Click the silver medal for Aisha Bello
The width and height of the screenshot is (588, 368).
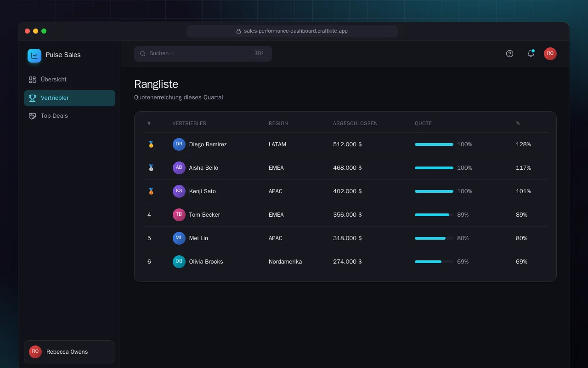(x=151, y=168)
